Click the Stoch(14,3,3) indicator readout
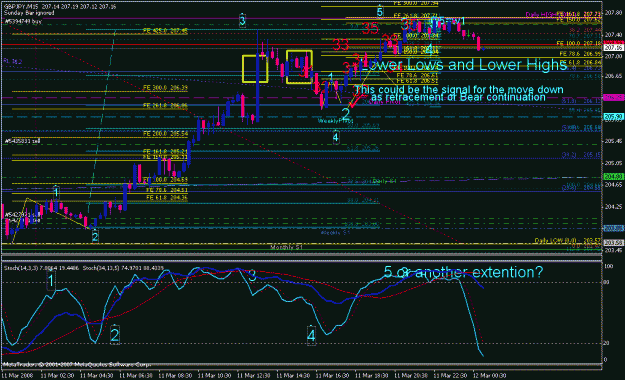This screenshot has width=625, height=380. point(42,268)
